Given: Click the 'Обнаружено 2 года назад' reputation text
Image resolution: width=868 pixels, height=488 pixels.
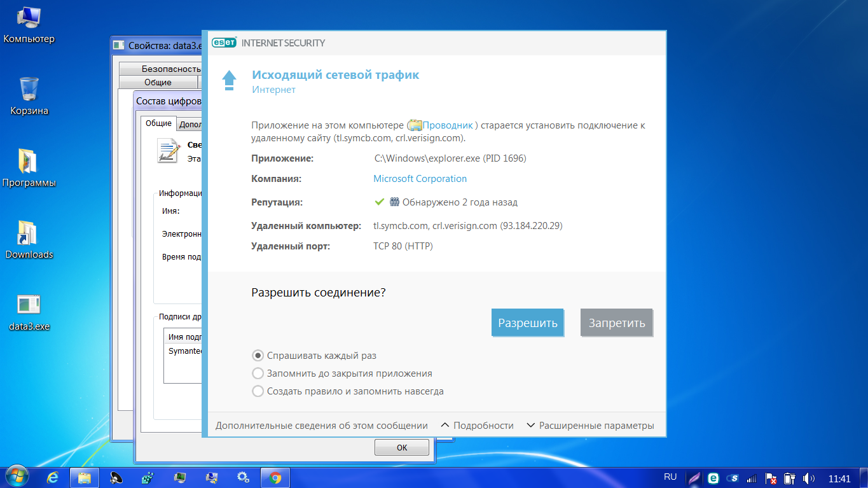Looking at the screenshot, I should pyautogui.click(x=460, y=202).
